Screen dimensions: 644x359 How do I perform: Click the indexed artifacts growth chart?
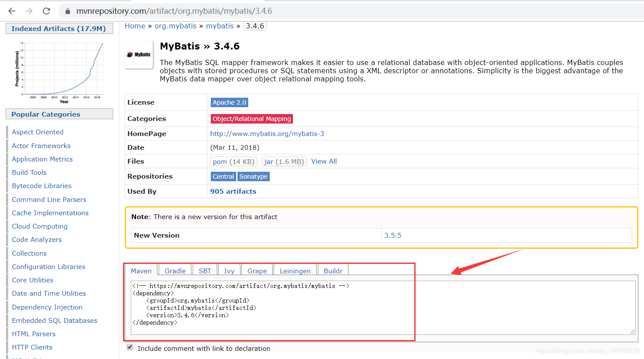tap(59, 72)
